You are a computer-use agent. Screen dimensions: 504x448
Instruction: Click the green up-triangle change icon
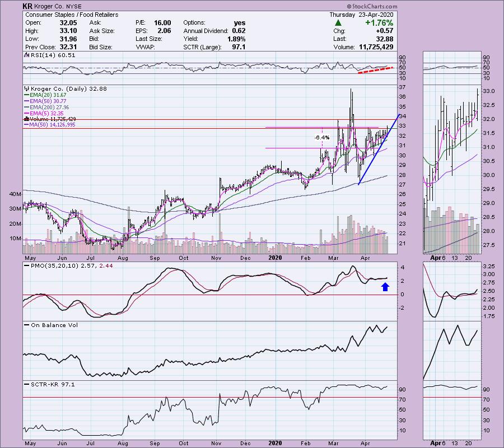(x=338, y=23)
